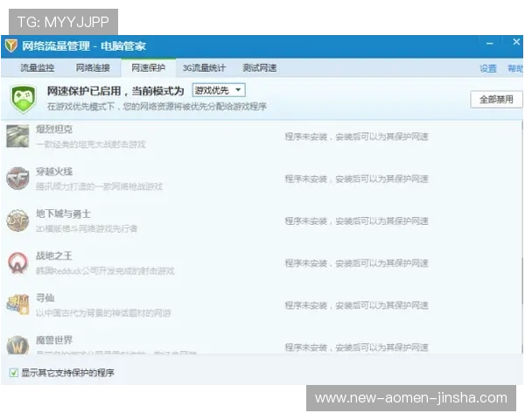Select the 寻仙 game icon
Screen dimensions: 525x420
point(17,304)
